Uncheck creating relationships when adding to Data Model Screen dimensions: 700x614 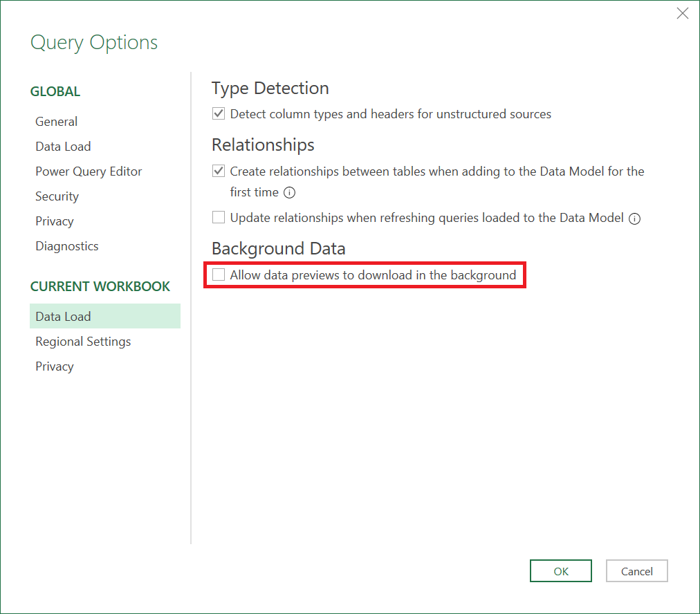point(219,171)
